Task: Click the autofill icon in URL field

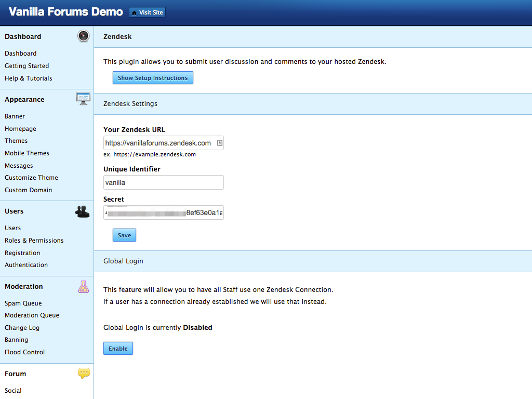Action: tap(220, 143)
